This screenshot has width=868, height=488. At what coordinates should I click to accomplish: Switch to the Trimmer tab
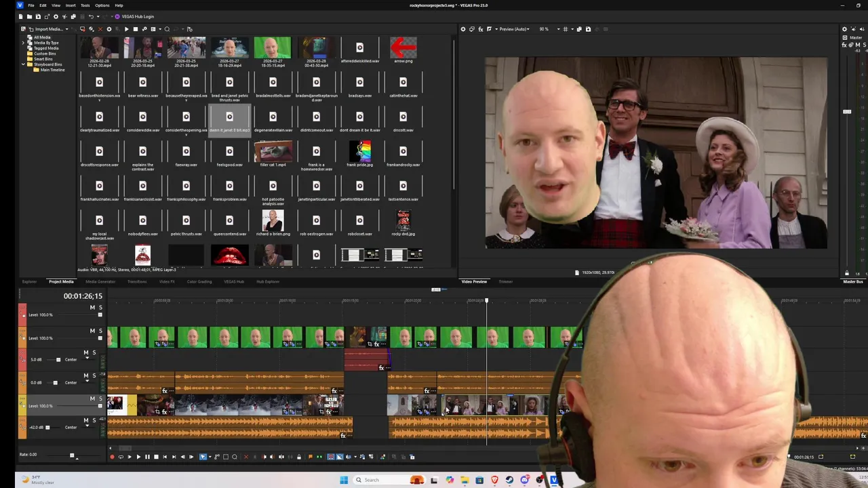[x=506, y=281]
